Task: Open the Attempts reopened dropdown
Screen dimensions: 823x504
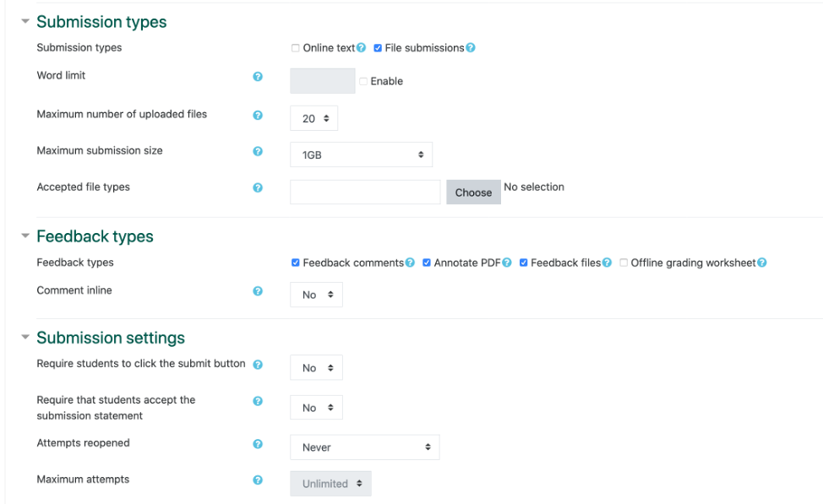Action: (364, 447)
